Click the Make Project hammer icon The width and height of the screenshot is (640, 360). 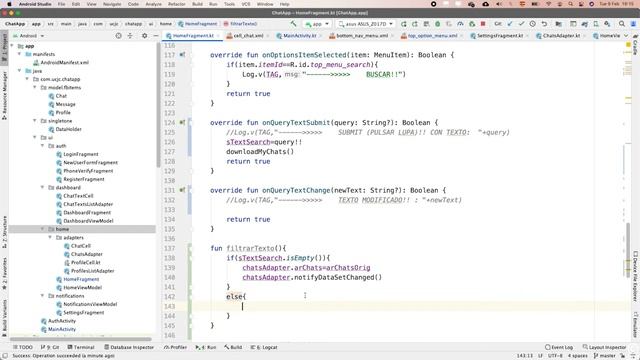[x=293, y=24]
